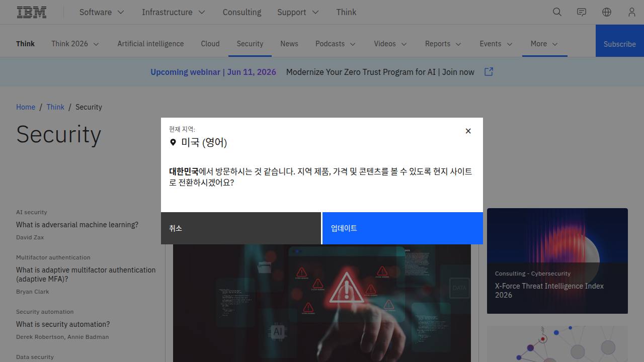Screen dimensions: 644x362
Task: Open 'What is security automation?' article
Action: click(63, 324)
